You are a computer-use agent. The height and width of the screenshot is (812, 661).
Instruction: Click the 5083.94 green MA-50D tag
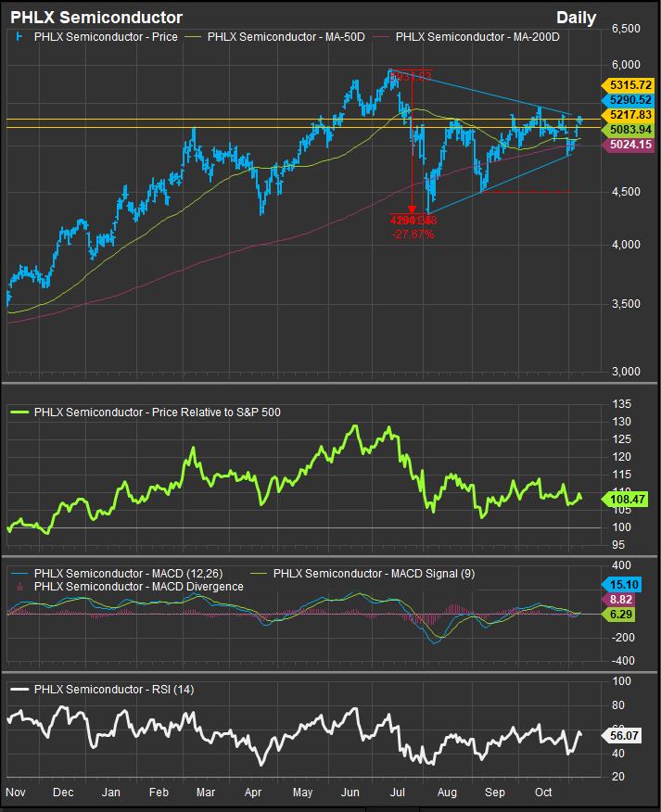point(628,130)
